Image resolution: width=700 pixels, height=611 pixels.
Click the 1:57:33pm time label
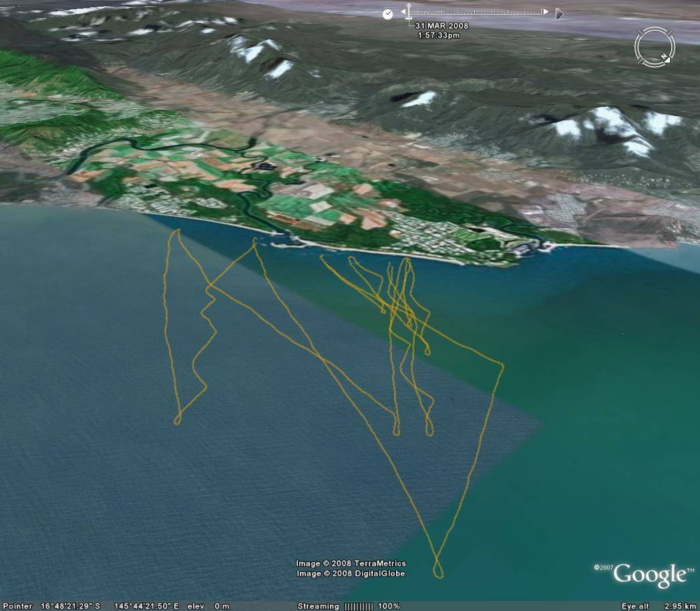(438, 35)
